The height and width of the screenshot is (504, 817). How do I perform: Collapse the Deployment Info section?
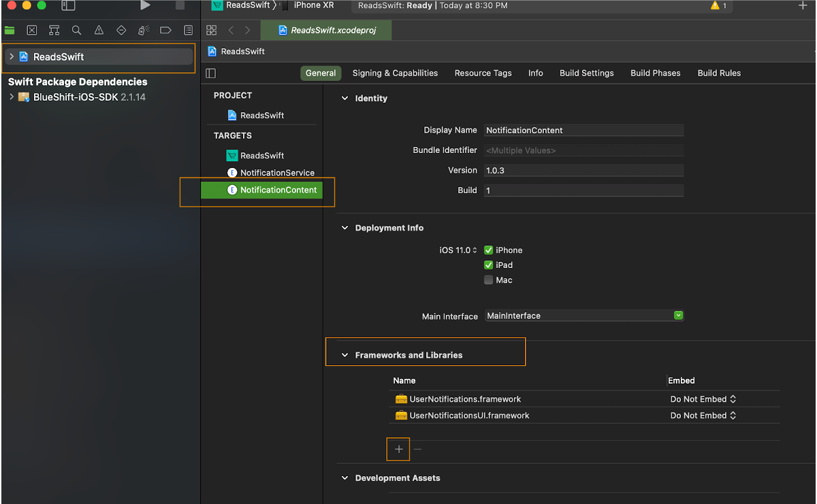pyautogui.click(x=345, y=228)
